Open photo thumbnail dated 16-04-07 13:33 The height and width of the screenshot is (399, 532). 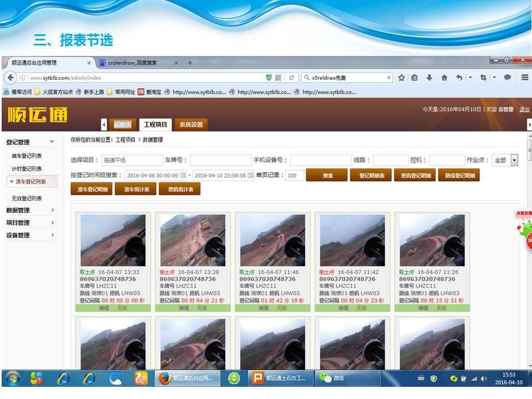pos(113,240)
